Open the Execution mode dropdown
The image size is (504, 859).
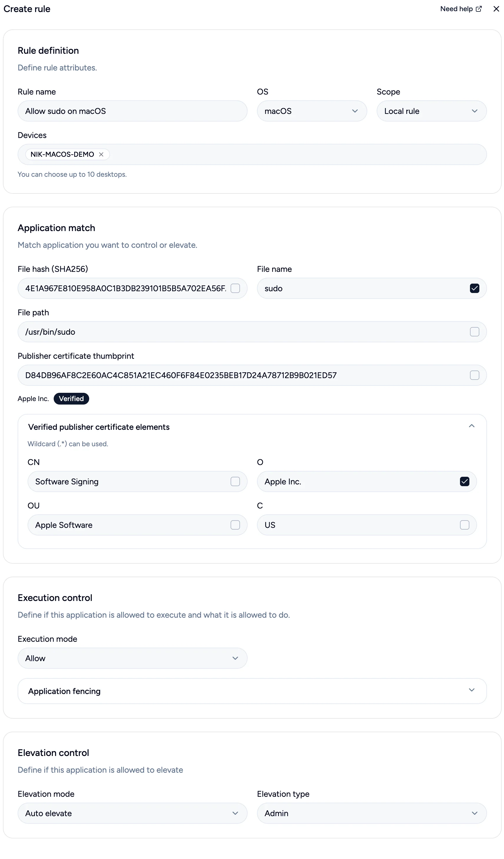pyautogui.click(x=133, y=658)
